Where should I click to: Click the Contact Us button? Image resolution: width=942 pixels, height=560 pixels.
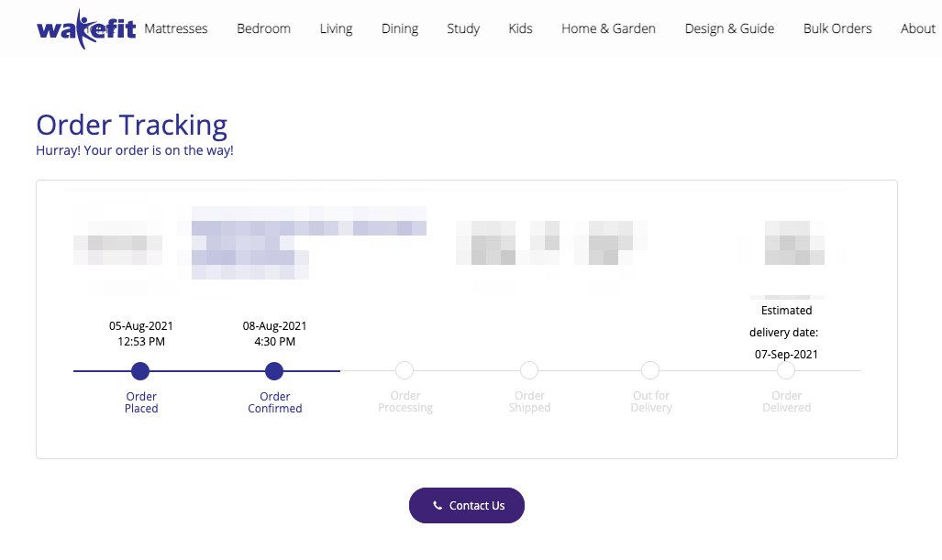tap(467, 505)
